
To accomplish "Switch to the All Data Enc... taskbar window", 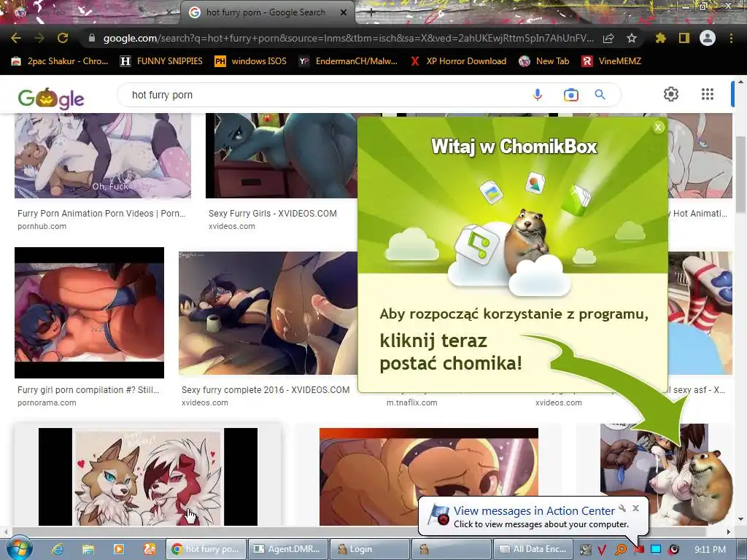I will pos(533,549).
